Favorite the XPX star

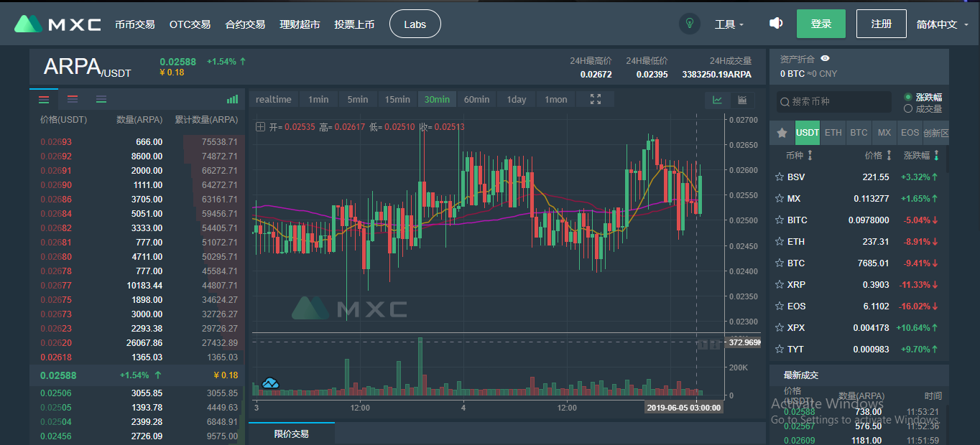tap(779, 327)
